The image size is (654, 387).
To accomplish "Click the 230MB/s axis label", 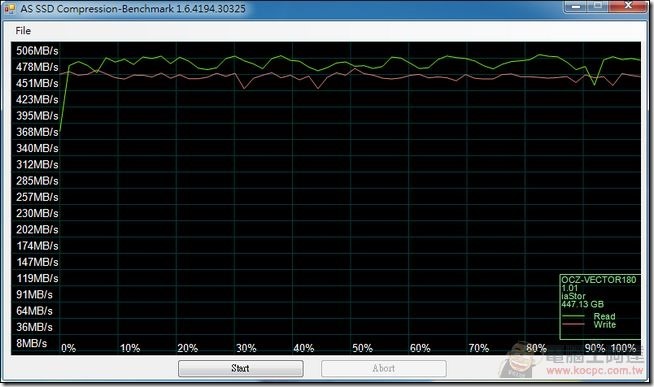I will coord(37,214).
